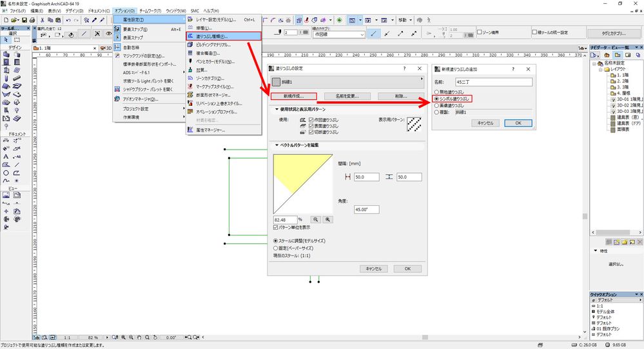Collapse ベクトルパターンを編集 section
This screenshot has width=644, height=349.
277,145
